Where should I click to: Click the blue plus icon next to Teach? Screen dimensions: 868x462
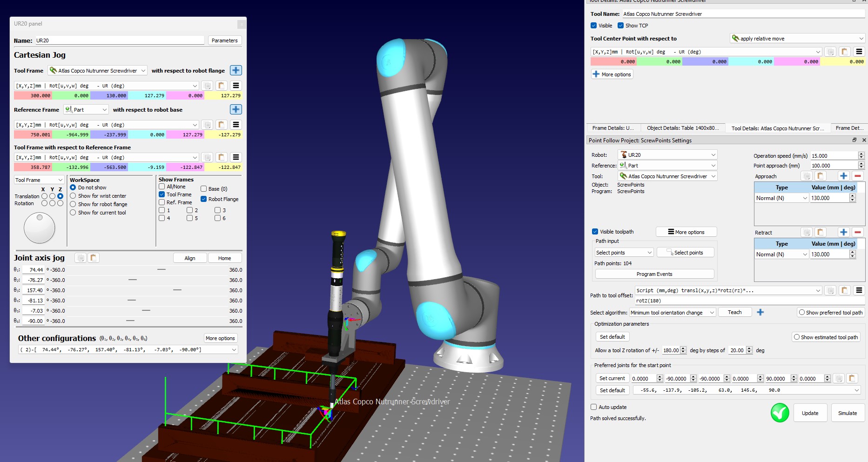(x=760, y=312)
